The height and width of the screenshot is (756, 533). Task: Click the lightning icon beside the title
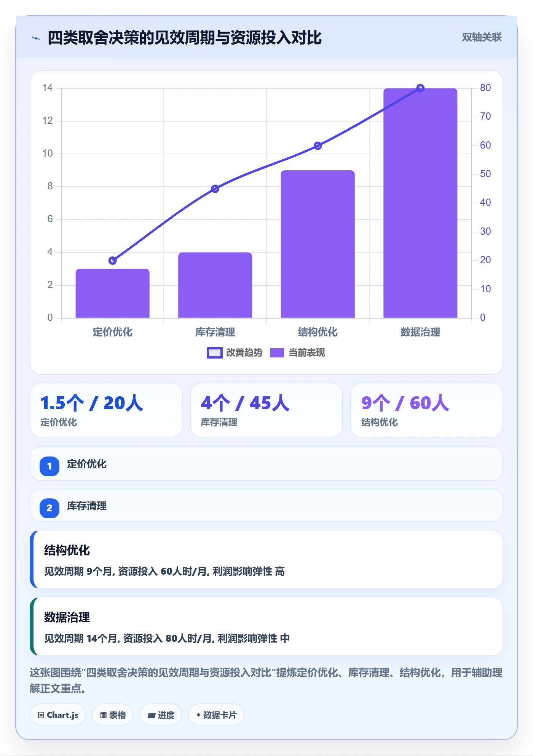[36, 38]
